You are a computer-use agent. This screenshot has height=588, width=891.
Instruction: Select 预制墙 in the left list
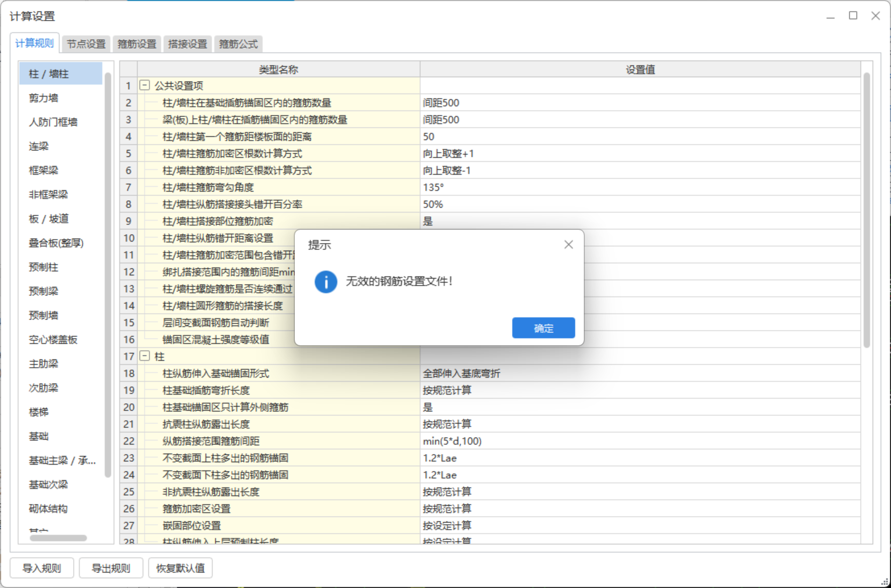coord(61,315)
